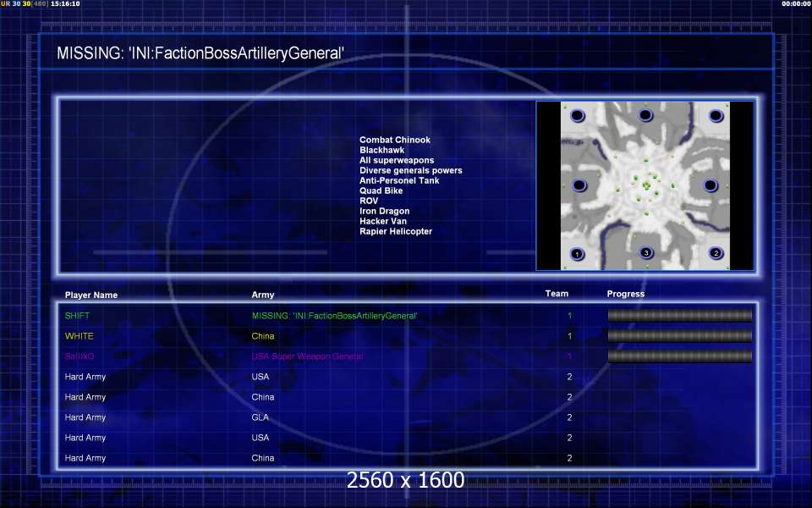Screen dimensions: 812x508
Task: Click the 15:16:10 clock readout
Action: click(65, 3)
